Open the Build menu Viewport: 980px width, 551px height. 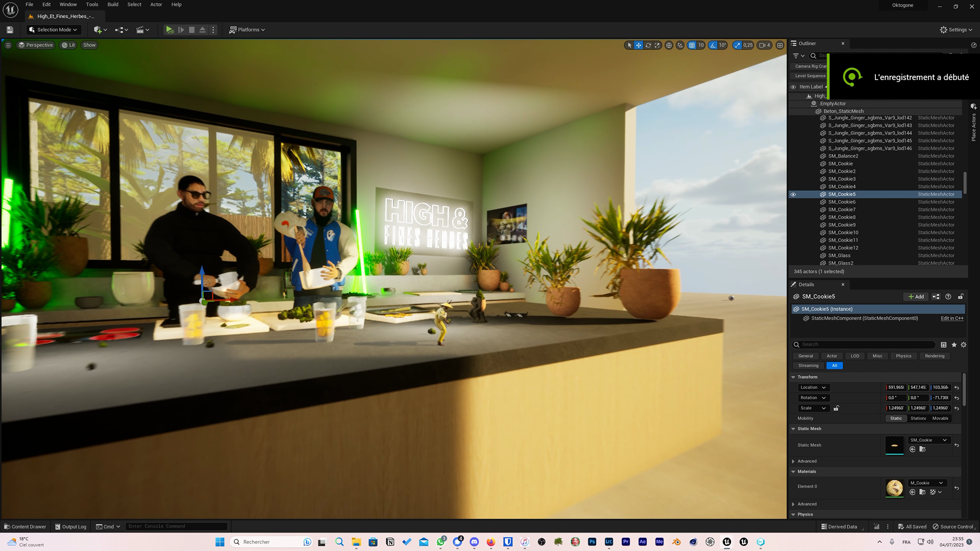coord(113,5)
